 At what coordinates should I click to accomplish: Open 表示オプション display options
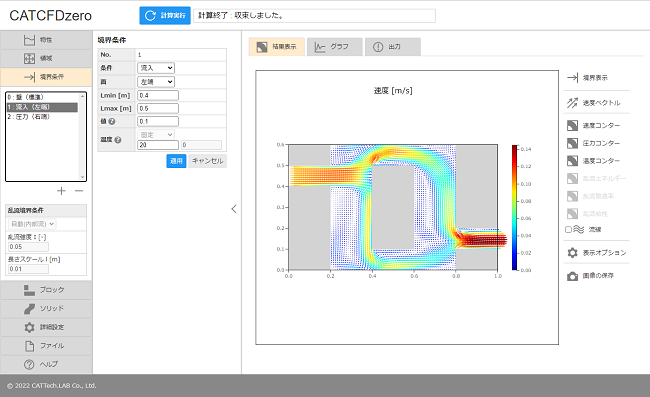click(x=597, y=253)
